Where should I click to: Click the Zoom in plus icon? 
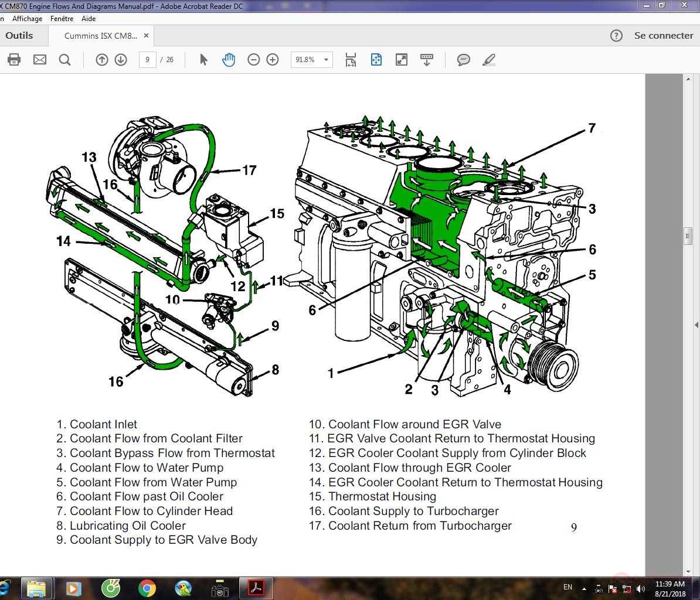click(272, 59)
